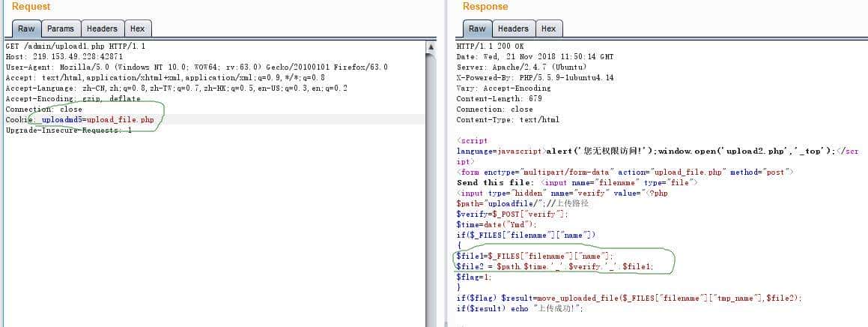The width and height of the screenshot is (868, 327).
Task: Open the Request Headers tab
Action: pos(102,28)
